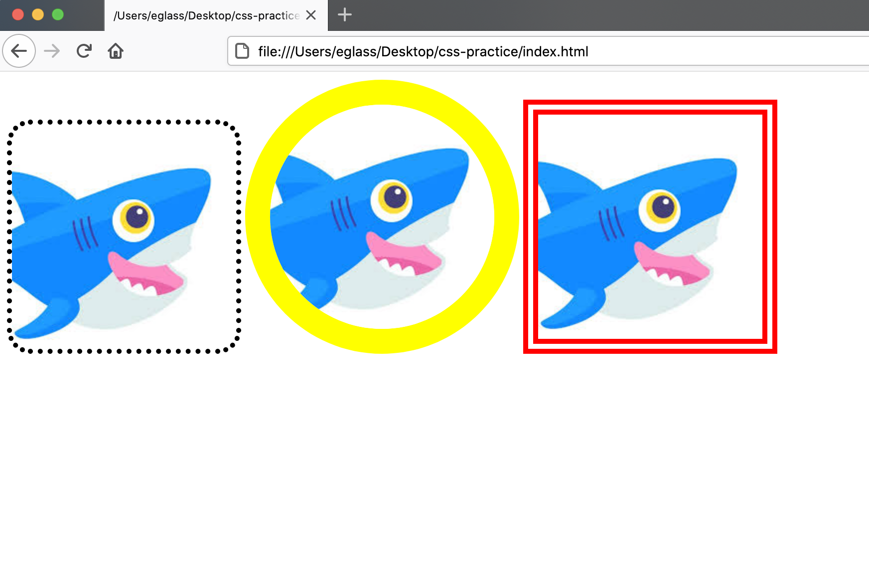869x588 pixels.
Task: Select the css-practice browser tab
Action: pyautogui.click(x=216, y=15)
